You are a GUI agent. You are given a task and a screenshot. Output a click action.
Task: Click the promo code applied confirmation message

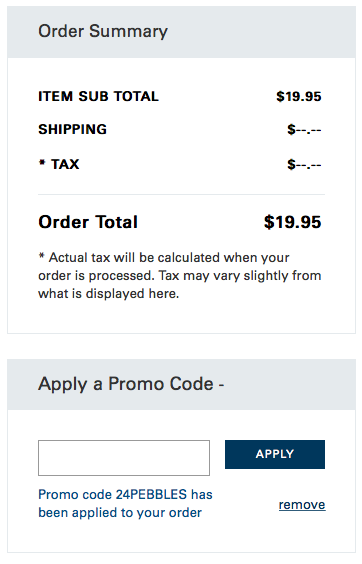125,503
